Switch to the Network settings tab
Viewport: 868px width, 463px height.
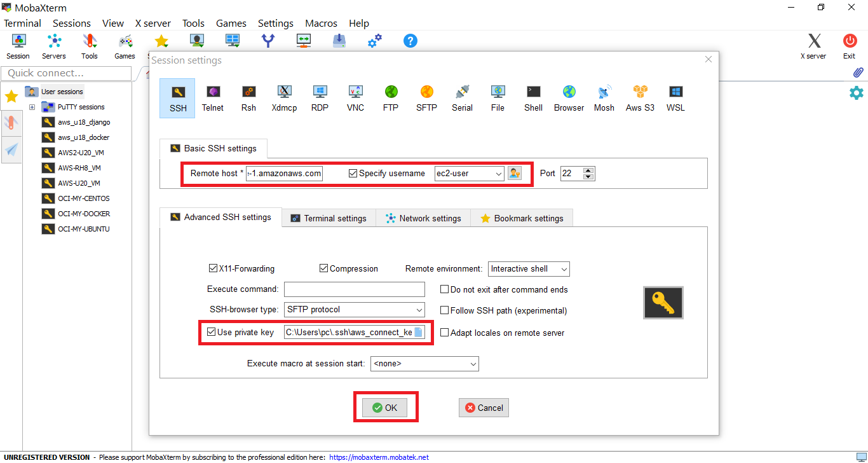(423, 218)
